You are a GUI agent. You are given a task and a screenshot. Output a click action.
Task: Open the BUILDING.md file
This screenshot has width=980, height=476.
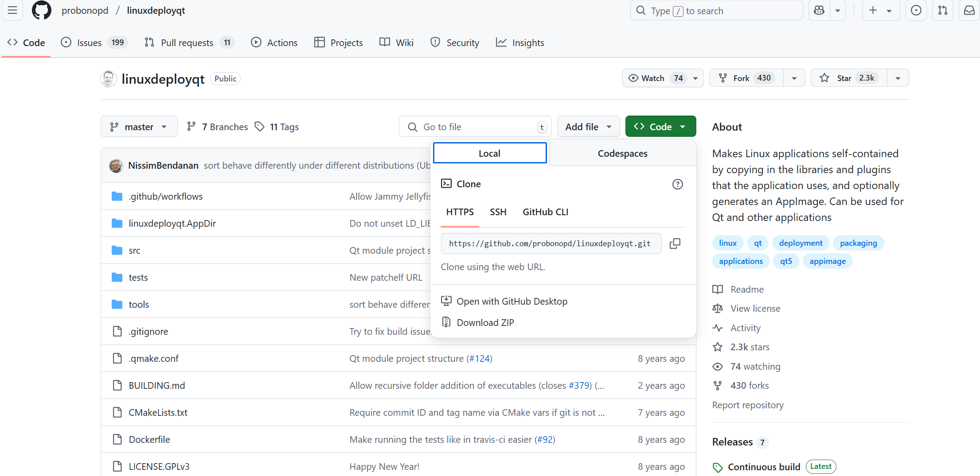(157, 385)
